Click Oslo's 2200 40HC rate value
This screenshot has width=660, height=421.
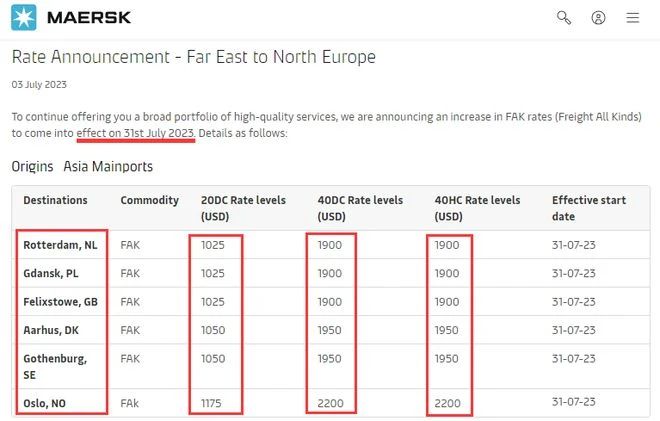point(447,403)
